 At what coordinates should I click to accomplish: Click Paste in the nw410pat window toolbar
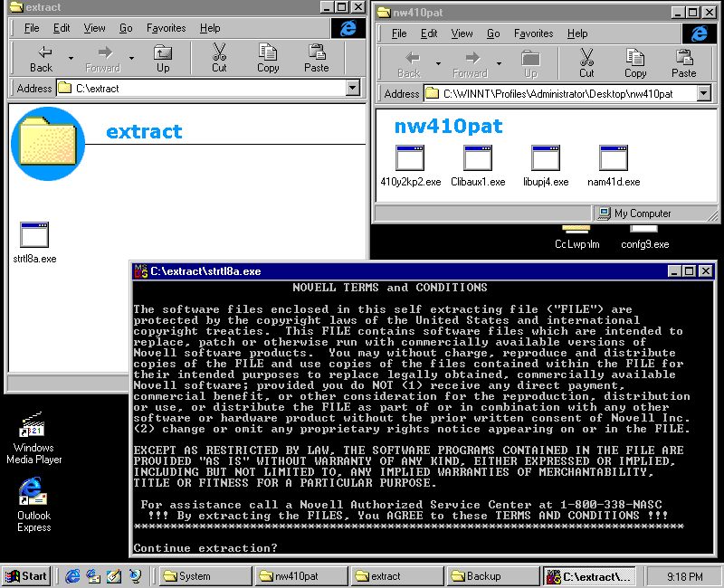tap(684, 64)
